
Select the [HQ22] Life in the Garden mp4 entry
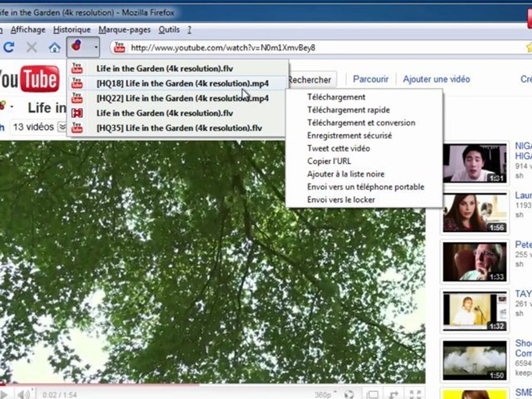(176, 99)
